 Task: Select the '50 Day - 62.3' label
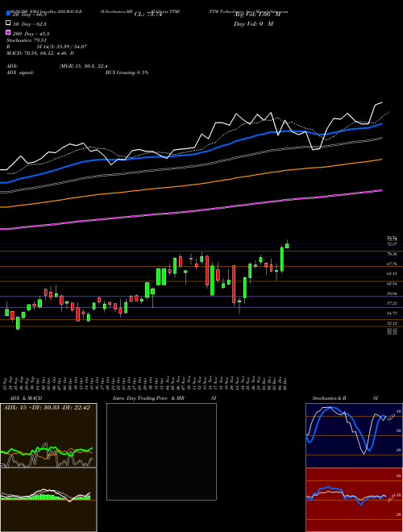[x=30, y=24]
